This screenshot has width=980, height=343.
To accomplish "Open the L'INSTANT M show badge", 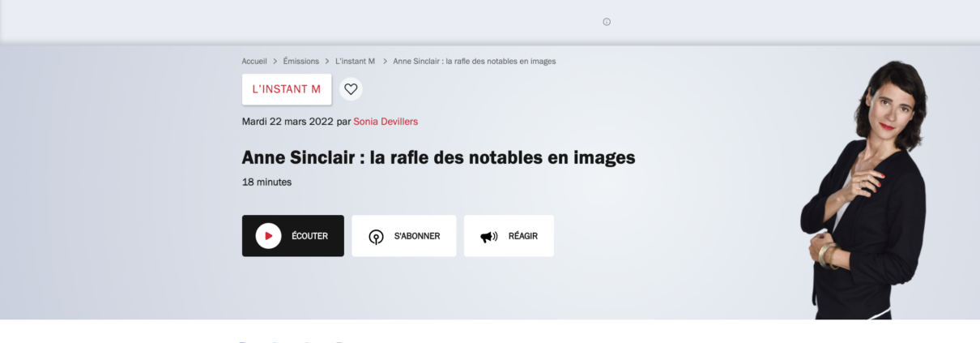I will tap(287, 89).
